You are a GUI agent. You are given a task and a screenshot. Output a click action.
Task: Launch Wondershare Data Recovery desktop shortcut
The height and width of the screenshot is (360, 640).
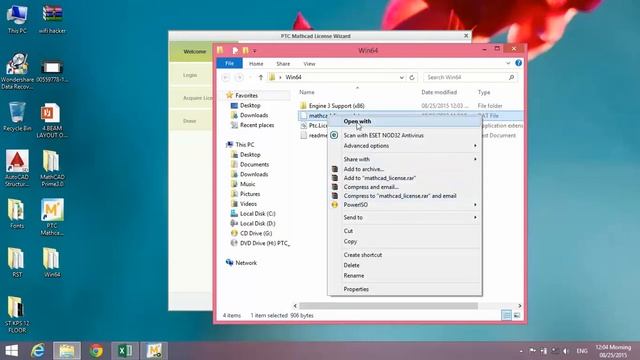[x=17, y=71]
